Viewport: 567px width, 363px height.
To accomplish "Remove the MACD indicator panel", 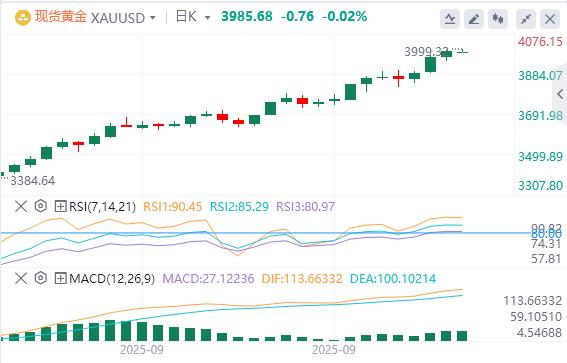I will [x=21, y=278].
